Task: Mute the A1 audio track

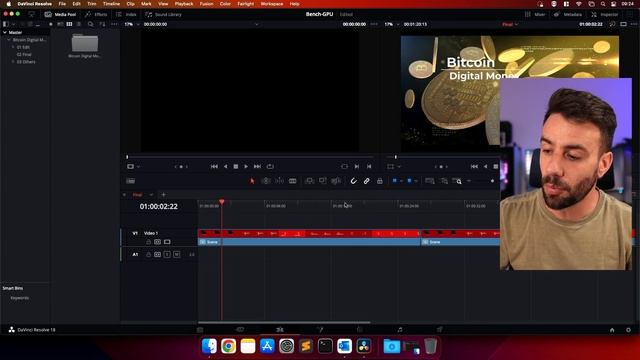Action: click(176, 255)
